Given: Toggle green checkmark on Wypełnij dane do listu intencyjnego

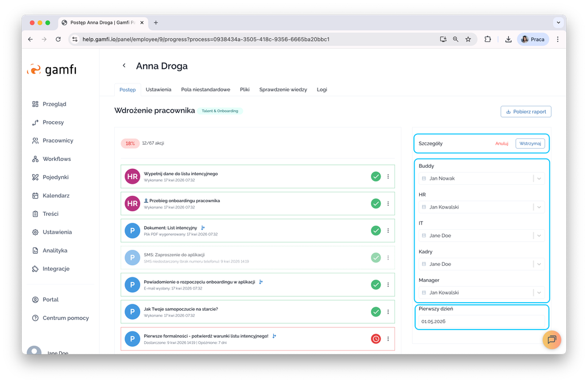Looking at the screenshot, I should point(376,176).
